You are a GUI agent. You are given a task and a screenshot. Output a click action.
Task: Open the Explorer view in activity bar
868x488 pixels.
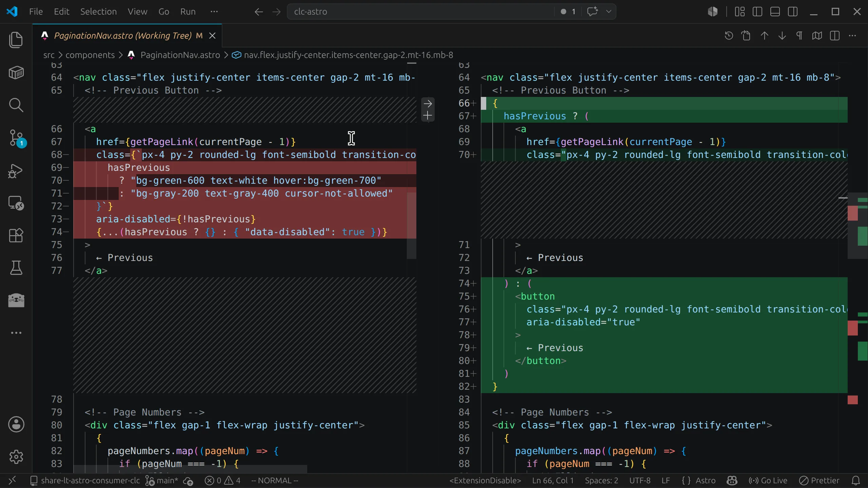coord(16,40)
